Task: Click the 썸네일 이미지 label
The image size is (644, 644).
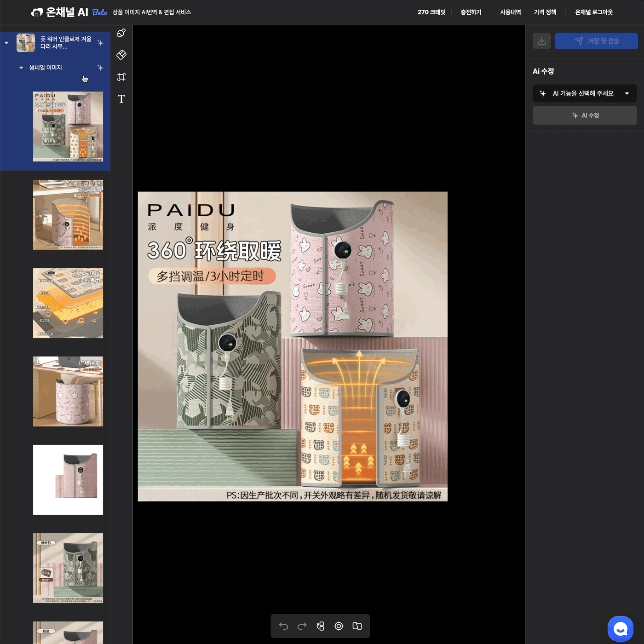Action: pyautogui.click(x=46, y=68)
